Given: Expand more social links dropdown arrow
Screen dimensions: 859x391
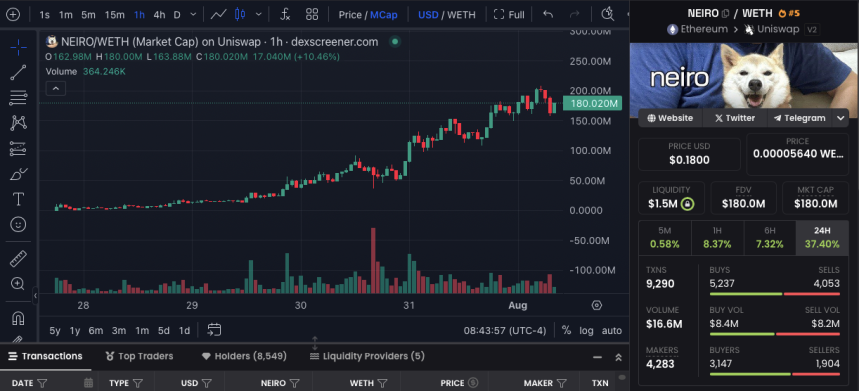Looking at the screenshot, I should pyautogui.click(x=840, y=118).
